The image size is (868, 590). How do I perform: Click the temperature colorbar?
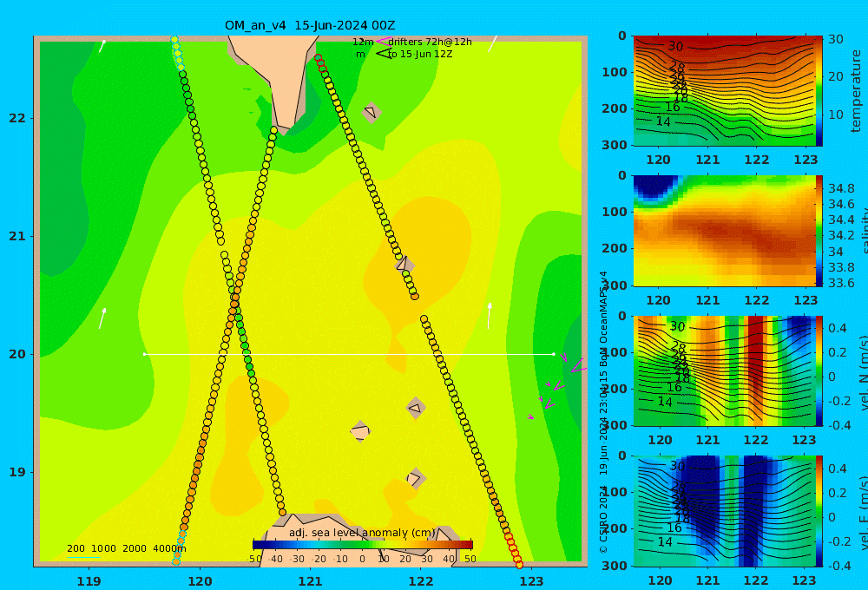[x=819, y=91]
